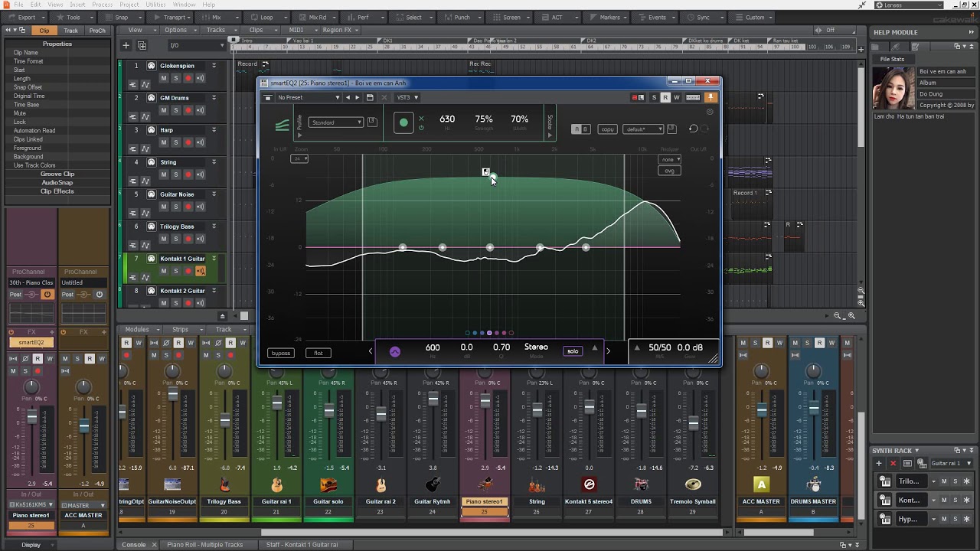Toggle the smartEQ2 learning record button
980x551 pixels.
pyautogui.click(x=403, y=122)
